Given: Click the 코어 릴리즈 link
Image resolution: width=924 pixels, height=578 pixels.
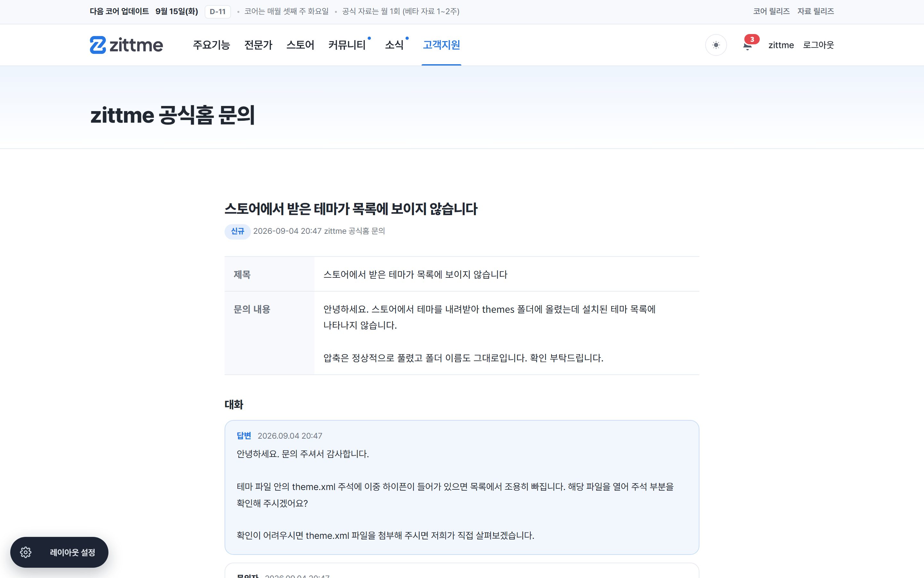Looking at the screenshot, I should pos(771,12).
